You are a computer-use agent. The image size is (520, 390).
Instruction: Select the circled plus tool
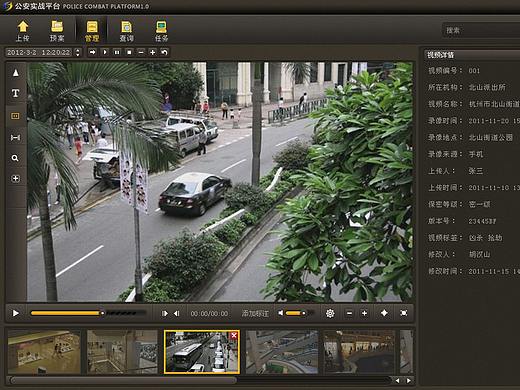coord(15,179)
